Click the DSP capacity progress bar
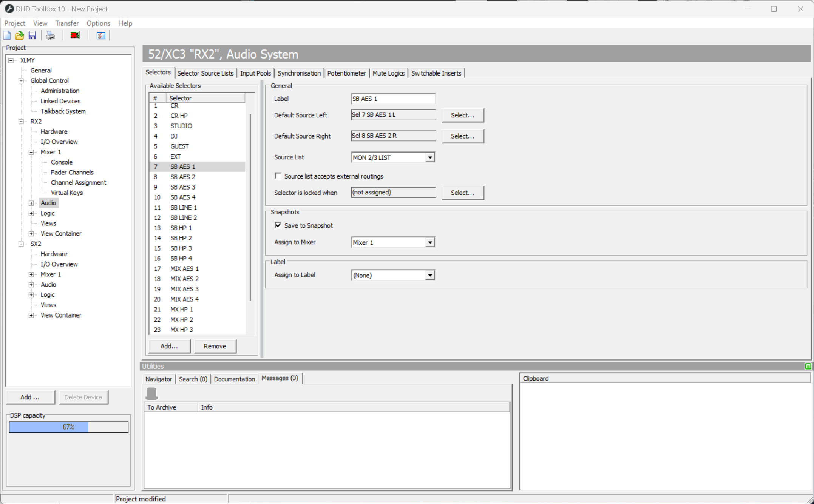Image resolution: width=814 pixels, height=504 pixels. (68, 427)
